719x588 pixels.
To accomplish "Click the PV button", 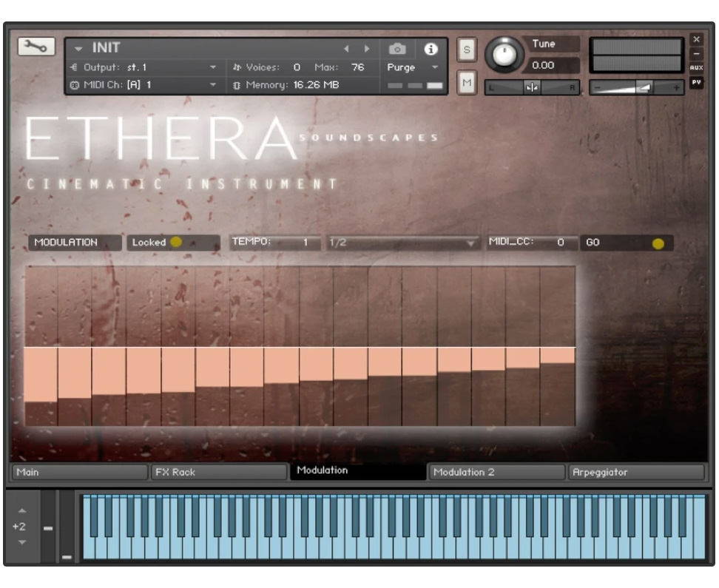I will [696, 83].
